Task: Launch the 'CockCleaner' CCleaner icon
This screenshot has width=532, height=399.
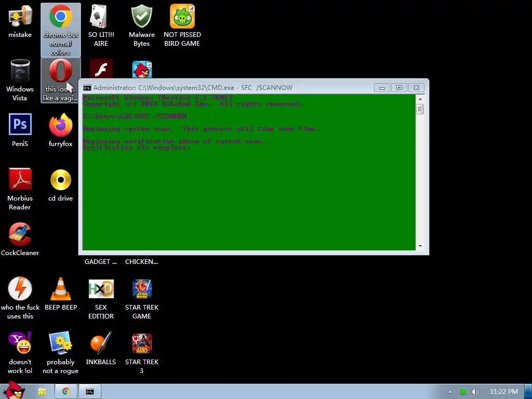Action: coord(20,239)
